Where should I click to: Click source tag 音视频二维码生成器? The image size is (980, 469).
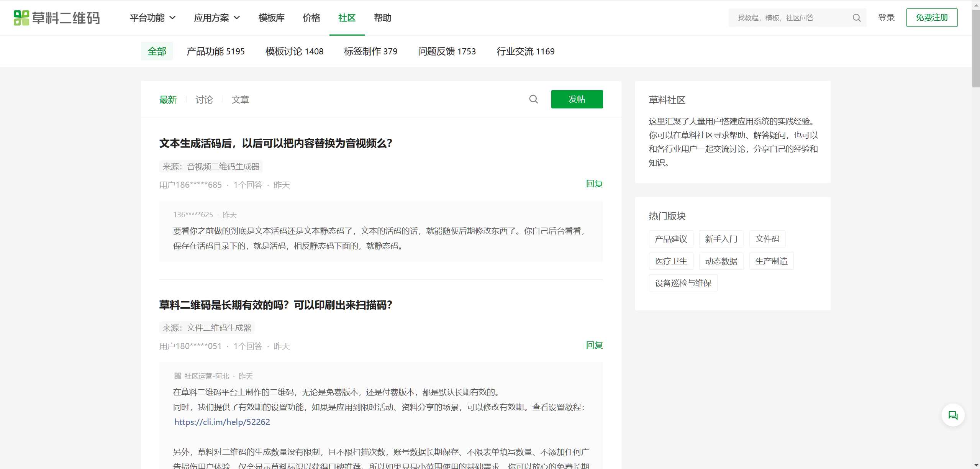[x=211, y=167]
